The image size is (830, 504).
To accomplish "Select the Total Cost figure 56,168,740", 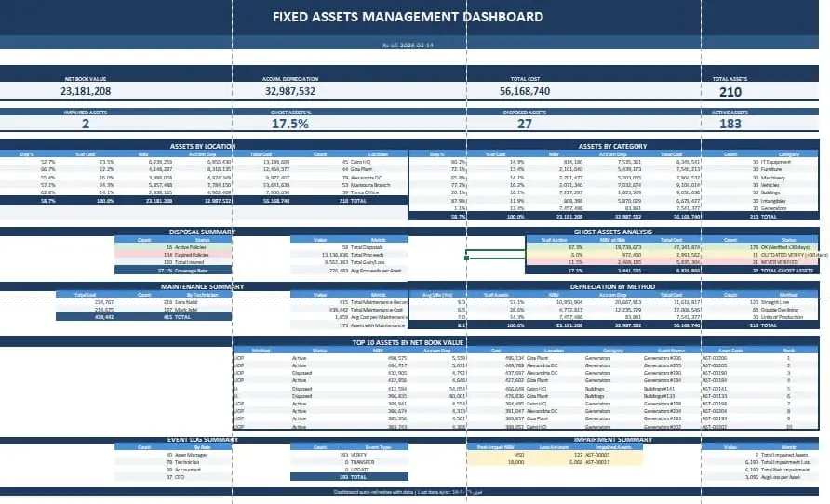I will (525, 91).
